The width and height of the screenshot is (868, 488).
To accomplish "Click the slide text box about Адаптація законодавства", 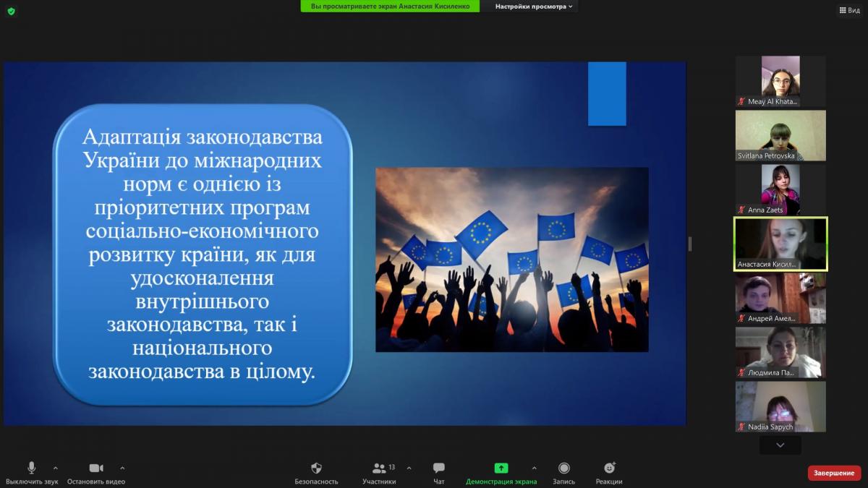I will coord(203,254).
